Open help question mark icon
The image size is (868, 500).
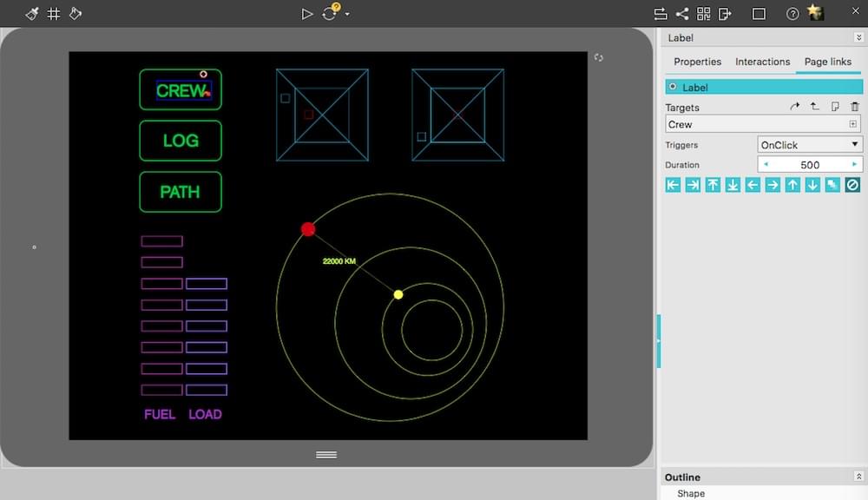pos(792,14)
